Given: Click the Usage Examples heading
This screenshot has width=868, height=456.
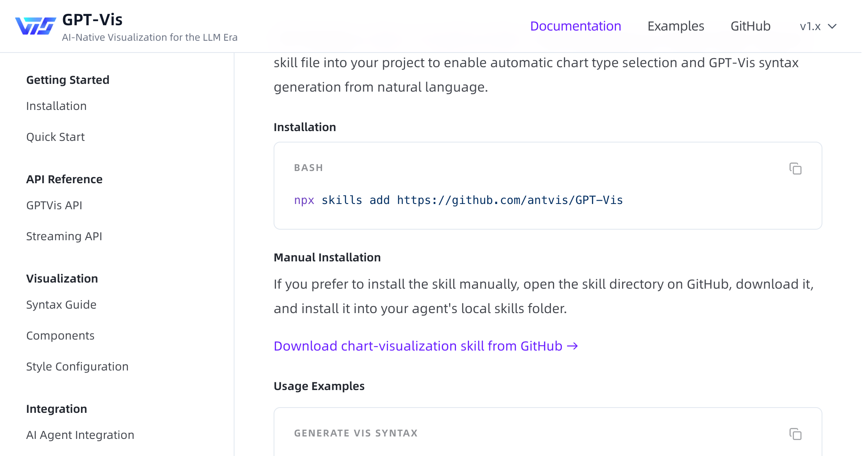Looking at the screenshot, I should [x=319, y=386].
